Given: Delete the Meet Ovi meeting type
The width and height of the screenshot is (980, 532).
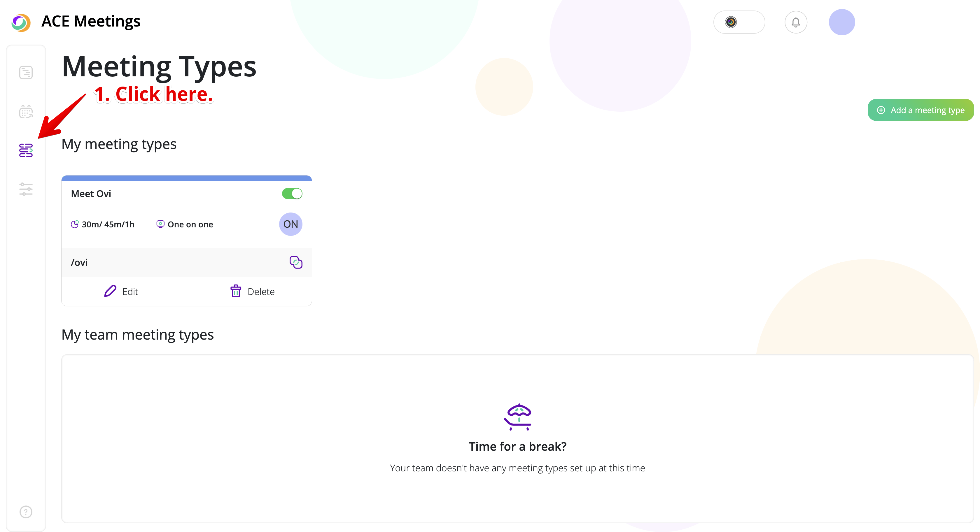Looking at the screenshot, I should coord(253,291).
